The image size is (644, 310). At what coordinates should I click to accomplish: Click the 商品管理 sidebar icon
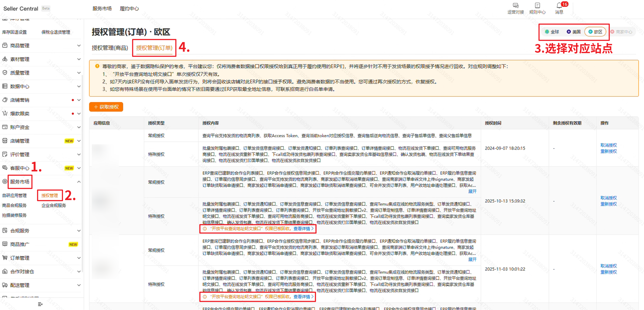[5, 45]
